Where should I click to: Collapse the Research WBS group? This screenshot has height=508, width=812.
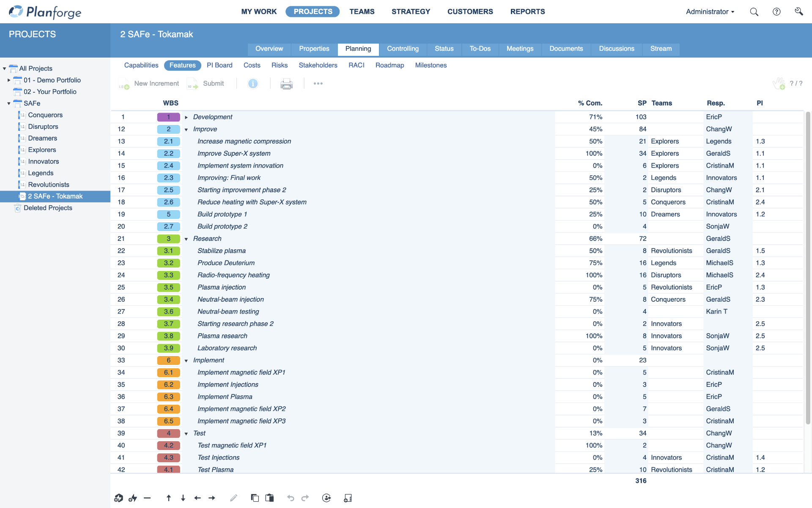pyautogui.click(x=186, y=239)
